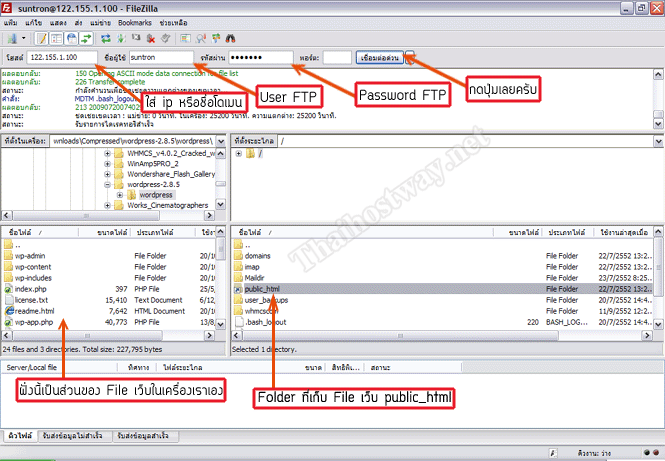Expand the wordpress subfolder node
Viewport: 665px width, 461px height.
[x=120, y=195]
